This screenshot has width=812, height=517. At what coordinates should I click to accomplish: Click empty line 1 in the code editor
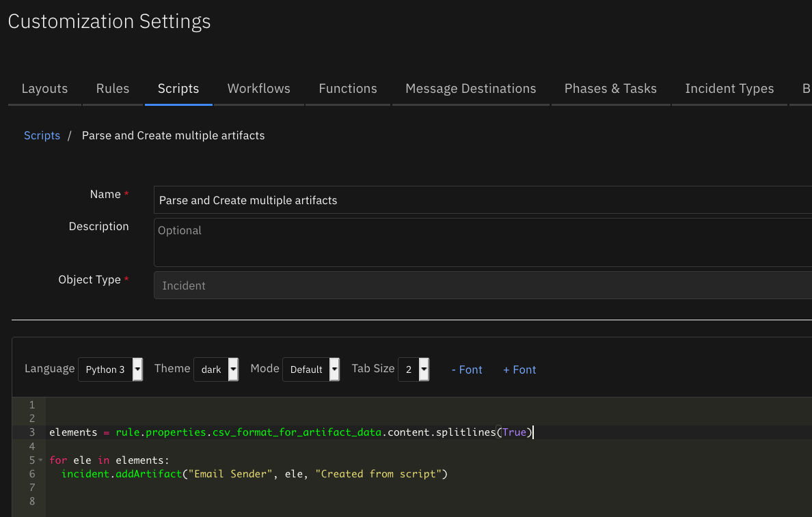429,405
